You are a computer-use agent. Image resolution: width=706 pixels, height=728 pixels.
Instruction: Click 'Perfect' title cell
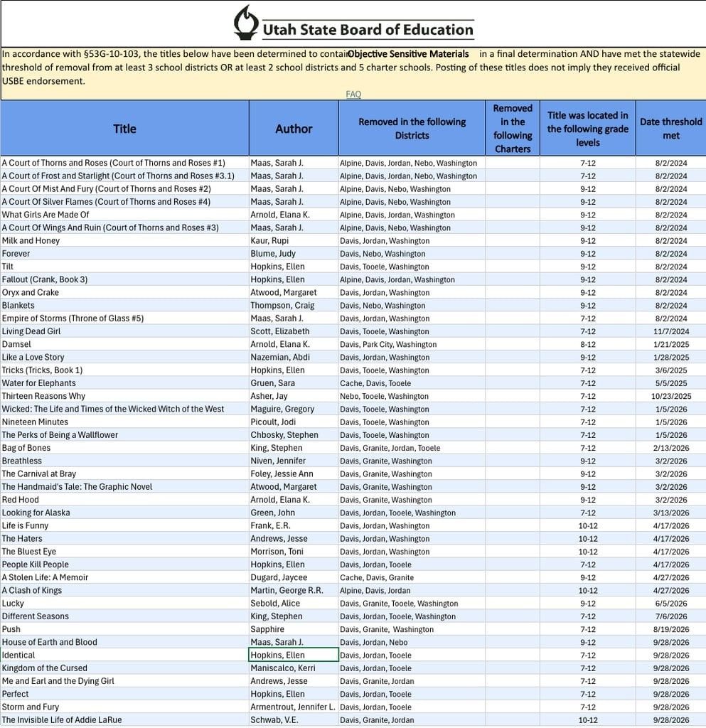click(x=124, y=695)
